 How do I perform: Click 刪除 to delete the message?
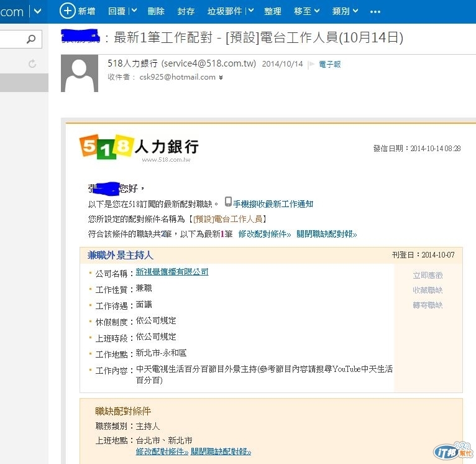point(156,11)
